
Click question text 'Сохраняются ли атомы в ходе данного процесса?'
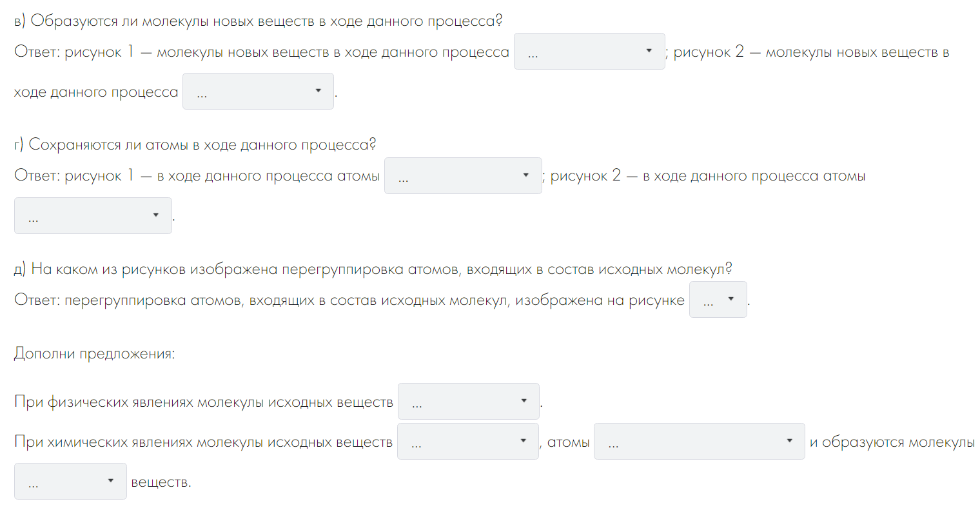click(202, 144)
